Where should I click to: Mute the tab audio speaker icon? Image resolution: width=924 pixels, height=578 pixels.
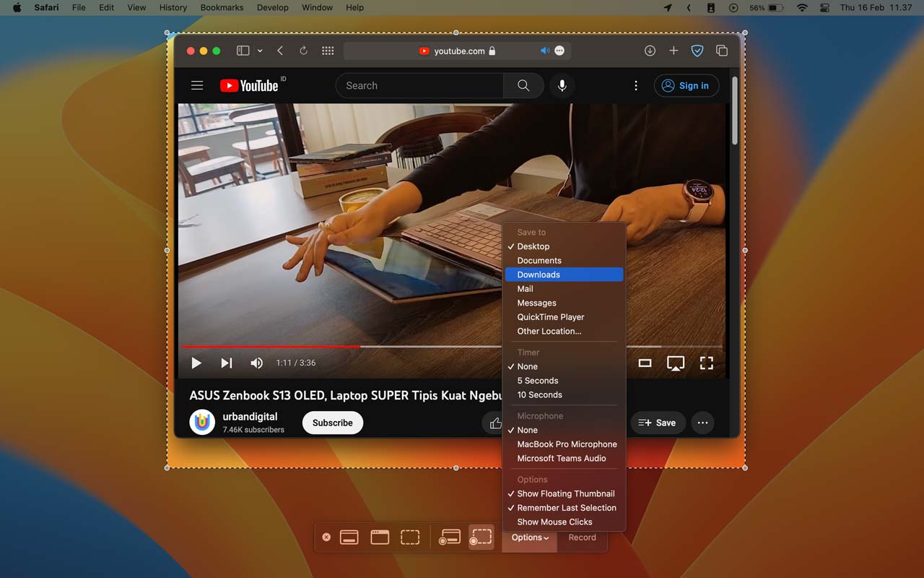[x=545, y=51]
